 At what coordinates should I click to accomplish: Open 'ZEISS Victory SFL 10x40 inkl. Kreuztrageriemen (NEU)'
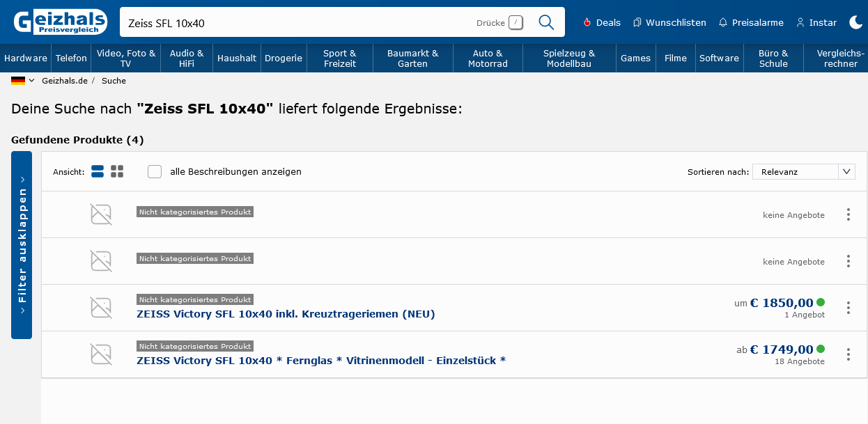tap(286, 314)
